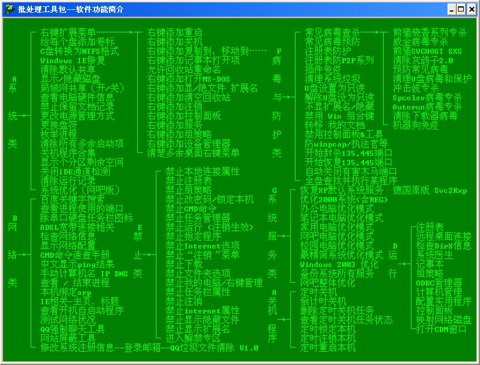Click the text '局域网共享（开/关）'
The image size is (480, 365).
point(82,88)
